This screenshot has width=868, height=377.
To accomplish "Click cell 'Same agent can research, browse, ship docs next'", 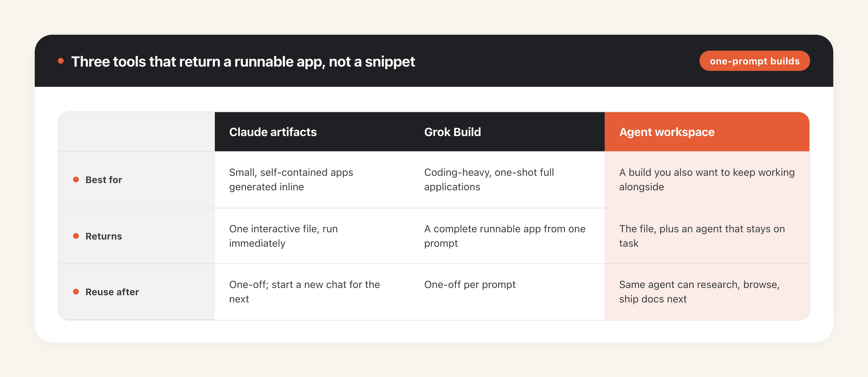I will (x=707, y=292).
